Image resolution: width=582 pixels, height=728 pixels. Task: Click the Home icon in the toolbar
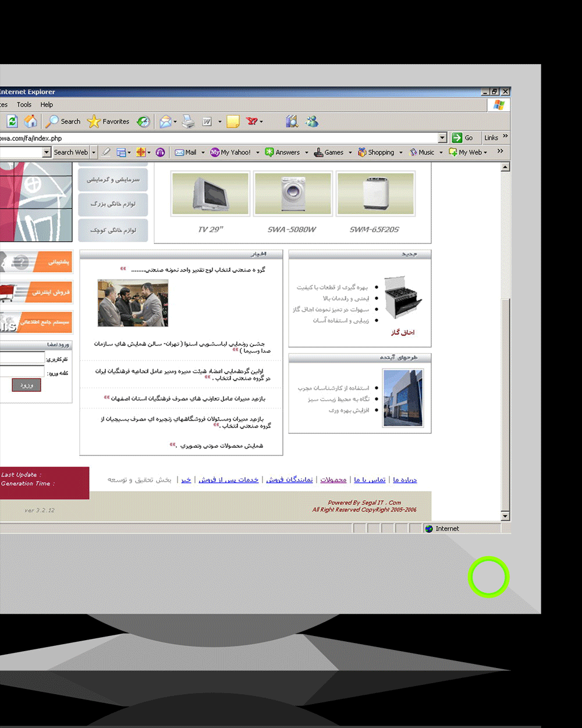tap(31, 121)
